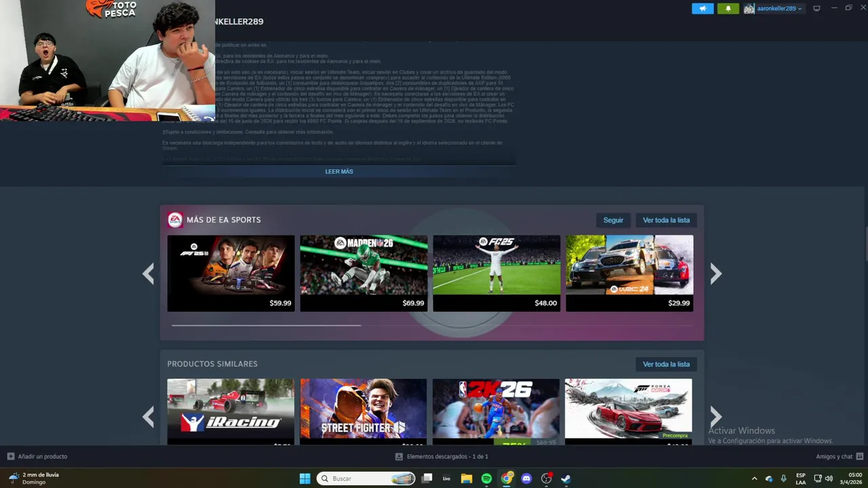Click the OneDrive cloud tray icon
Image resolution: width=868 pixels, height=488 pixels.
tap(769, 479)
